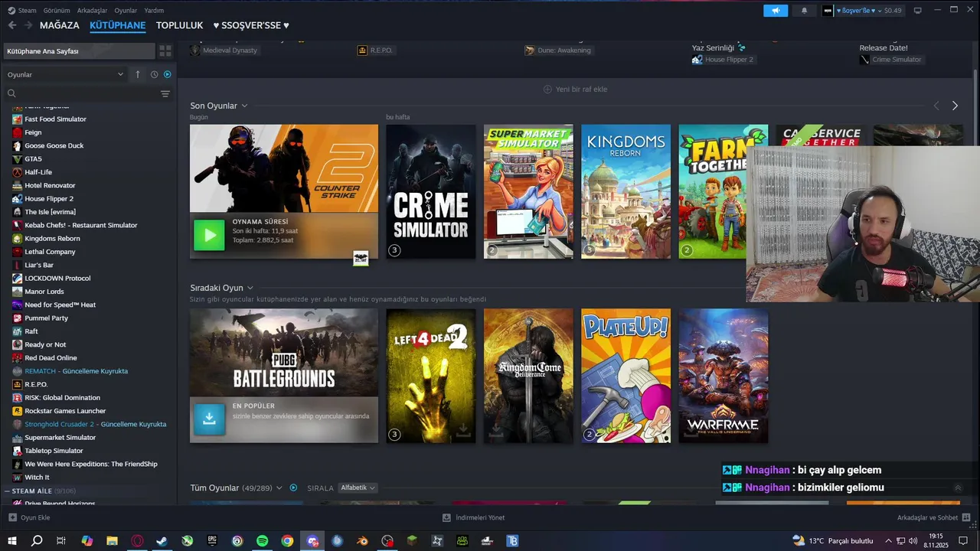Play Counter-Strike 2 with green button

[x=209, y=236]
